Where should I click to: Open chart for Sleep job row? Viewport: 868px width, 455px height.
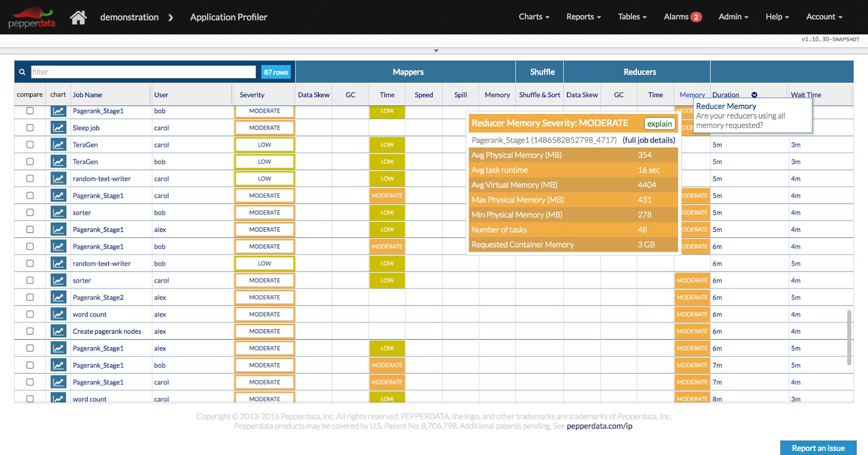click(x=58, y=128)
